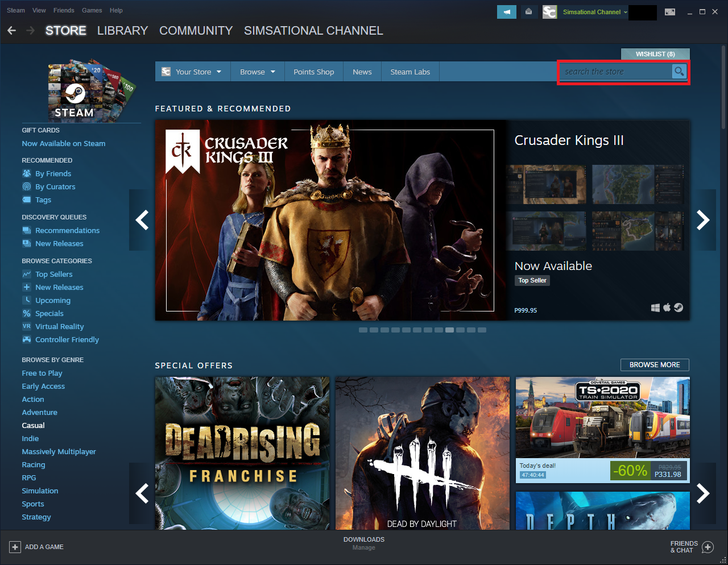
Task: Open the Games menu
Action: coord(92,10)
